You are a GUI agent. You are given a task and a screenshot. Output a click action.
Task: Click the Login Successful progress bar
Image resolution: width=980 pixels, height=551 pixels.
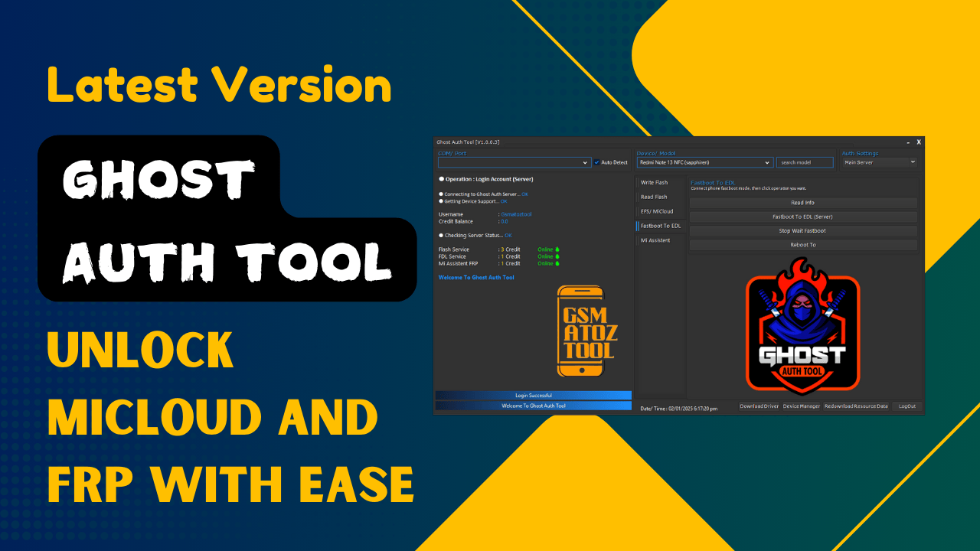coord(533,396)
